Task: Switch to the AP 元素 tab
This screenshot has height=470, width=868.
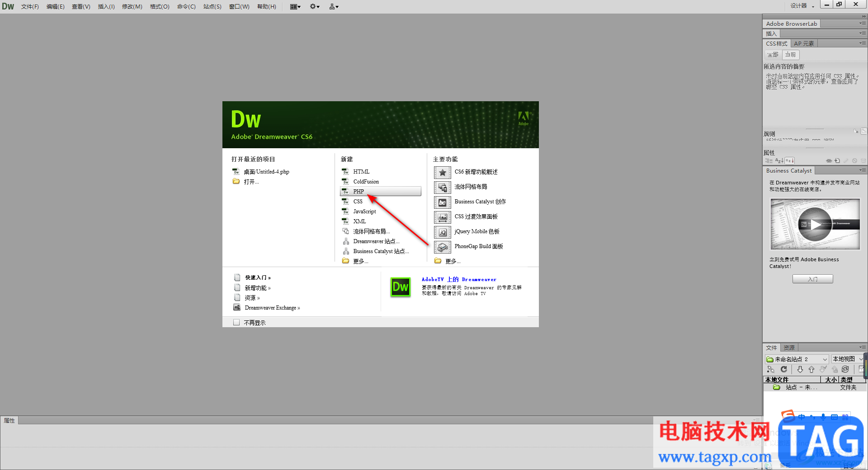Action: coord(804,43)
